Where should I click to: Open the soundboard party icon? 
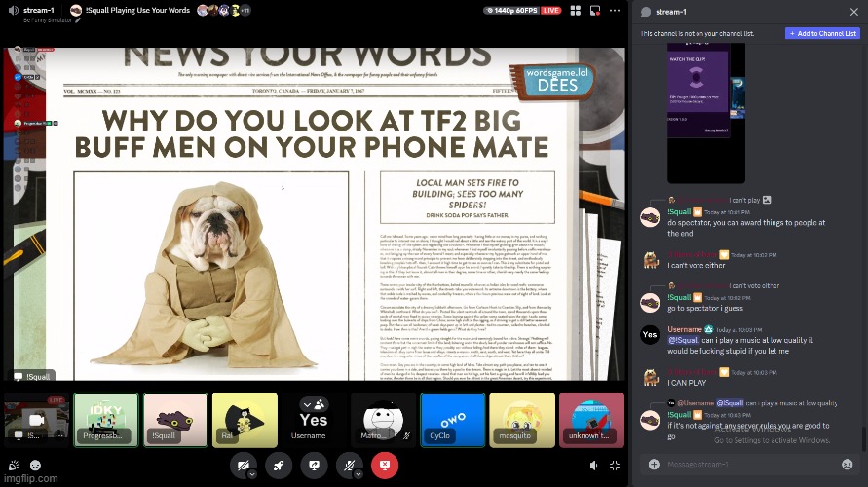[14, 466]
